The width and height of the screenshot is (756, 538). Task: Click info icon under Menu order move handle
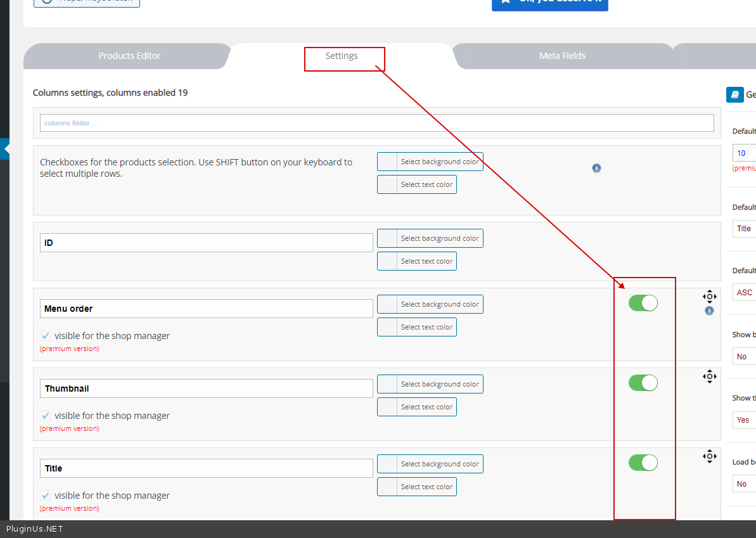coord(709,311)
